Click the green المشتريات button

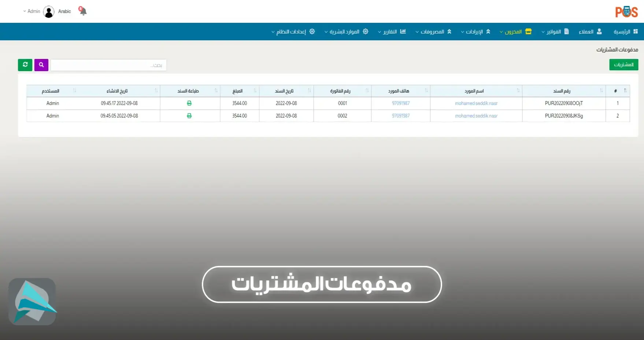click(x=623, y=65)
